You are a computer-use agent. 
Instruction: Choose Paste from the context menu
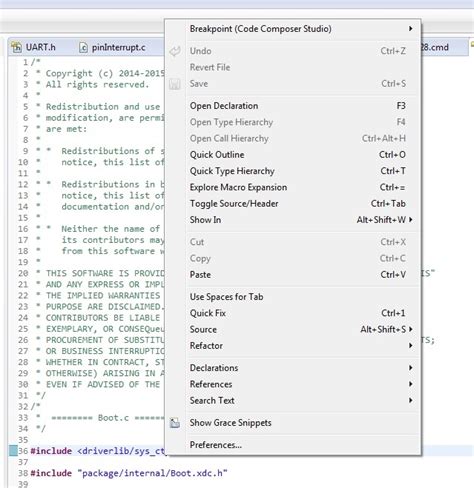click(293, 275)
